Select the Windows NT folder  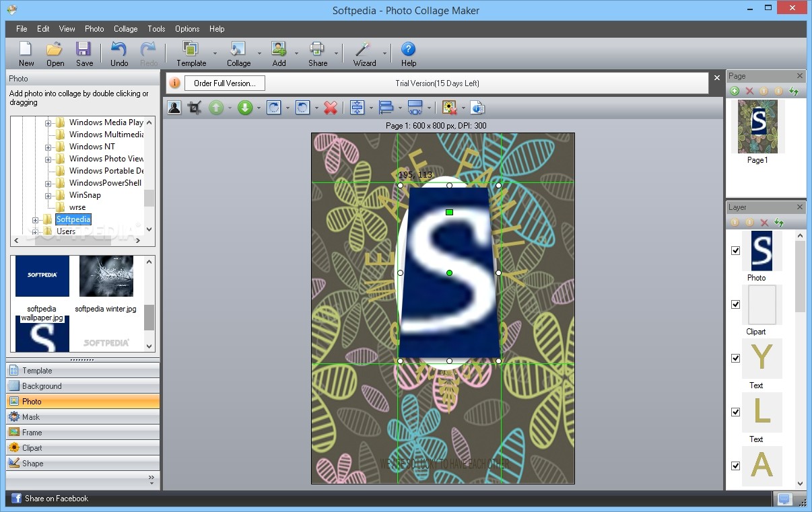pos(92,147)
